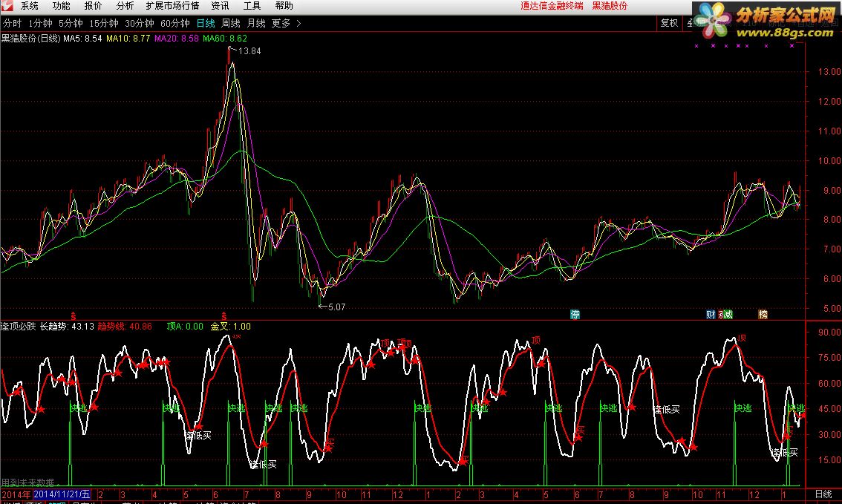Open the 功能 menu
Image resolution: width=842 pixels, height=504 pixels.
(61, 6)
